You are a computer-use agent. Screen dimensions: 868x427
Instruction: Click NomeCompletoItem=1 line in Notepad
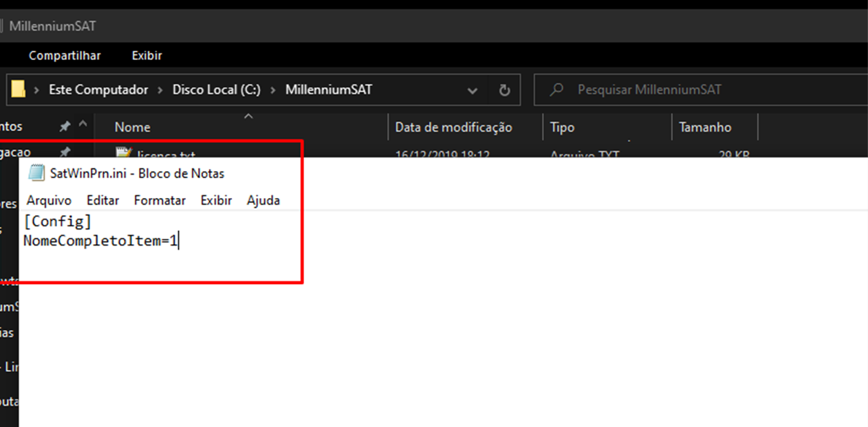click(100, 241)
